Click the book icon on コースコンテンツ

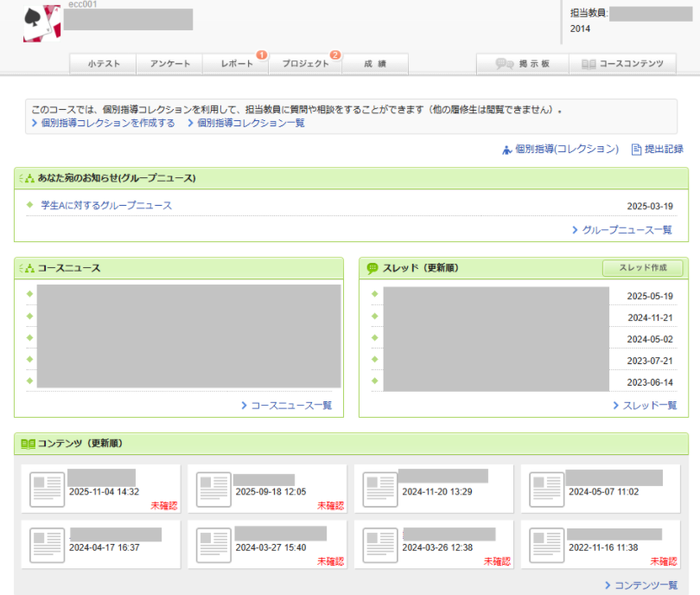coord(589,64)
